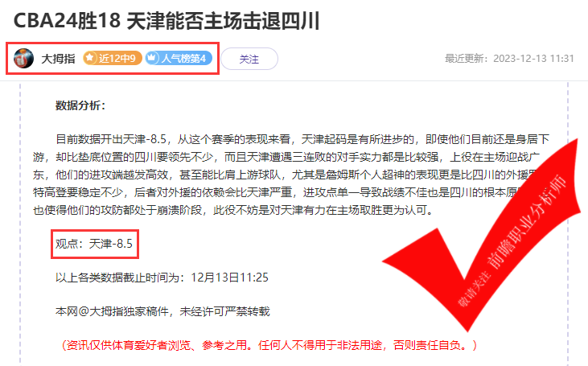Click the 前瞻职业分析师 watermark text
The image size is (588, 366).
[x=528, y=222]
